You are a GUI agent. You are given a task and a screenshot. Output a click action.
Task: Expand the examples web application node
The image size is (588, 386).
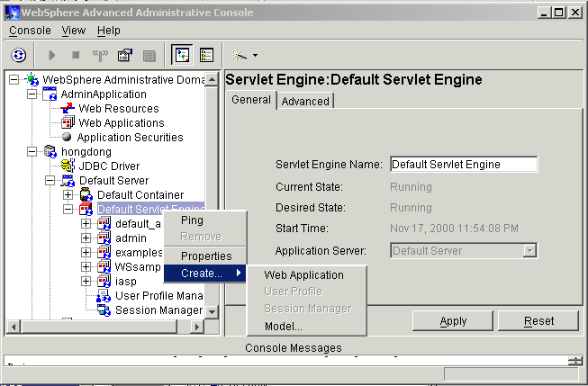(86, 252)
